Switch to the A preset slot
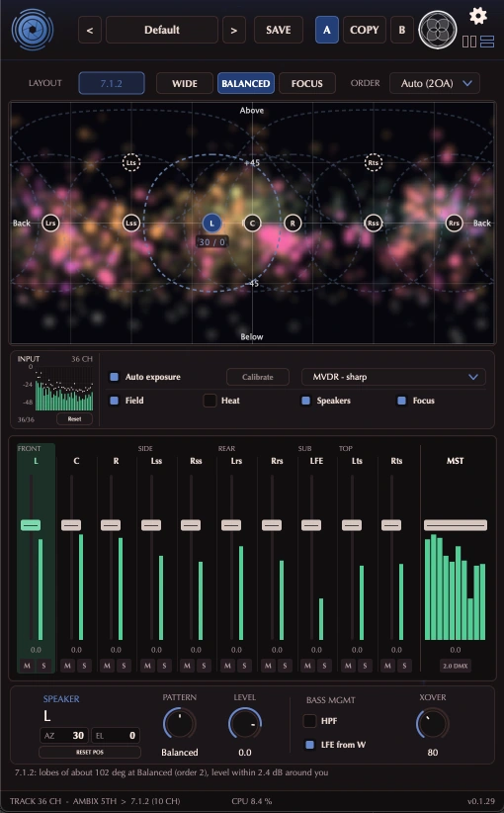 click(x=327, y=30)
